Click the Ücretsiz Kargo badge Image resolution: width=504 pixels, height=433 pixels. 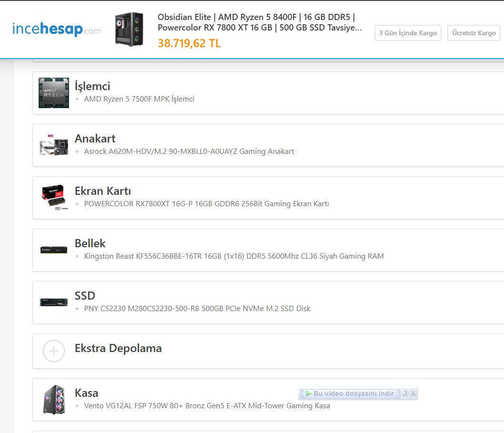pos(474,33)
